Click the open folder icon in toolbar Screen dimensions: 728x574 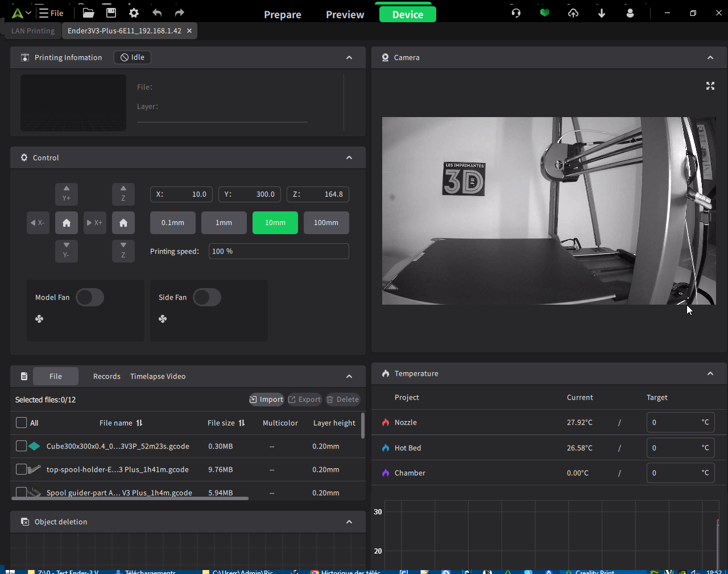(88, 13)
